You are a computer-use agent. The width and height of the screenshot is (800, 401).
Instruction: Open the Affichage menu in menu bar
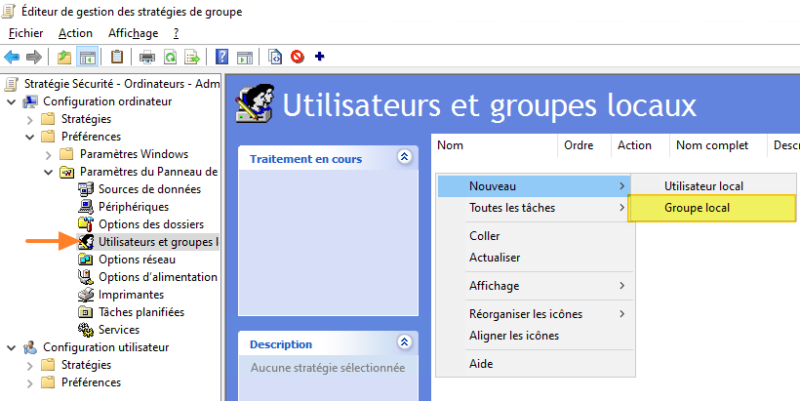point(133,33)
